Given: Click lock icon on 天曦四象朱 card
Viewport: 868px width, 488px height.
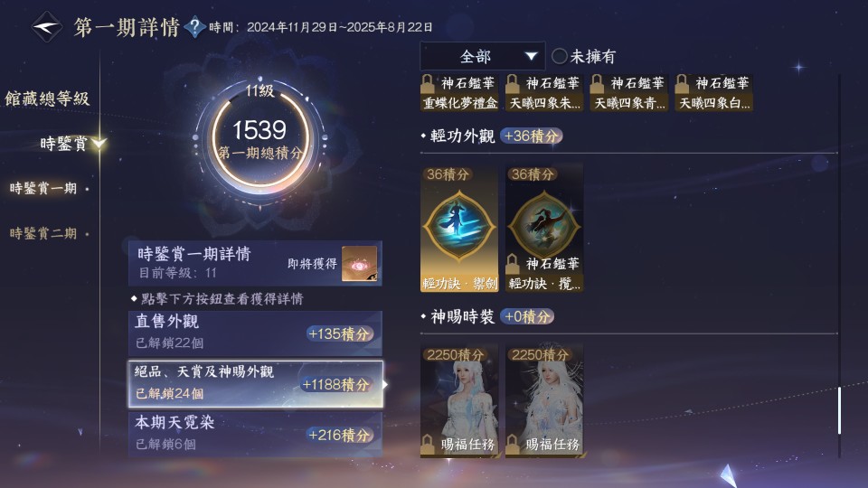Looking at the screenshot, I should [513, 84].
